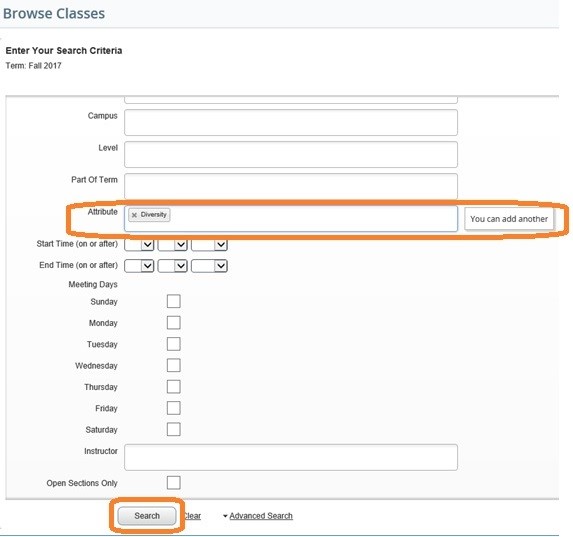The height and width of the screenshot is (537, 573).
Task: Enable Open Sections Only checkbox
Action: (174, 483)
